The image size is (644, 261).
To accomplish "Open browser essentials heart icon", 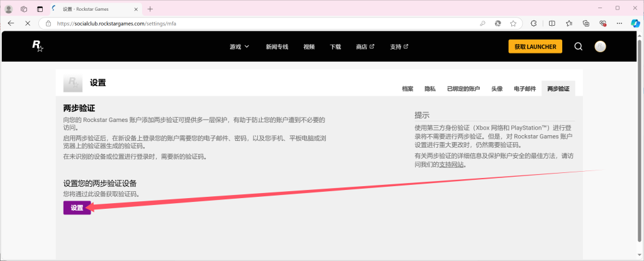I will click(603, 23).
